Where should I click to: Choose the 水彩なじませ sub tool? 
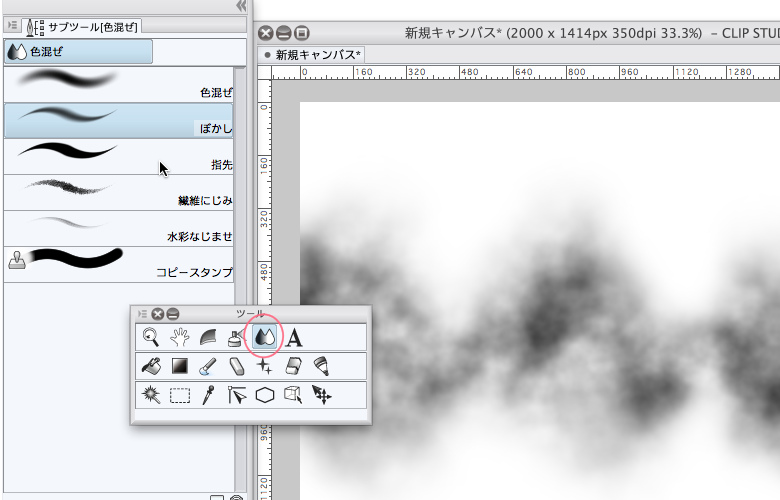[x=118, y=228]
